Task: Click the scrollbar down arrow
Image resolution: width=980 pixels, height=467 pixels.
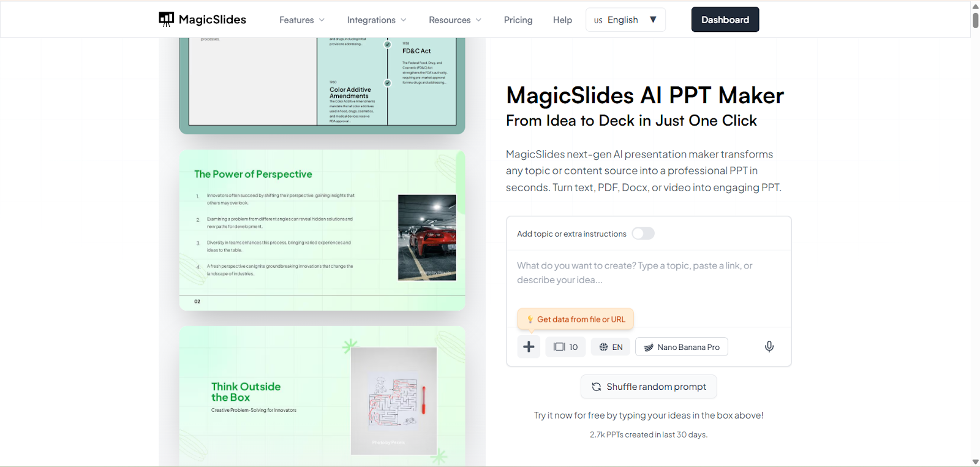Action: pos(975,462)
